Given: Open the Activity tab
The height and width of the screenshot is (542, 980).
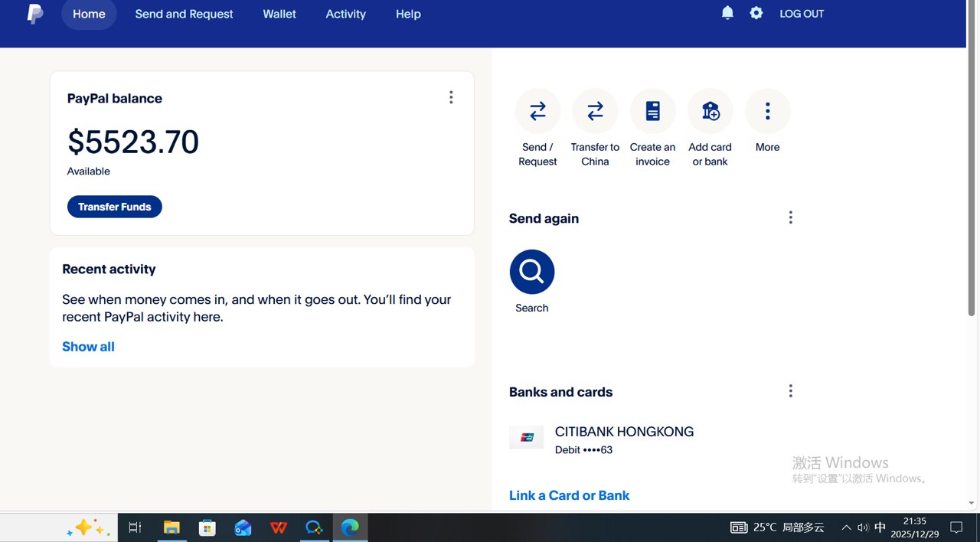Looking at the screenshot, I should [x=345, y=14].
